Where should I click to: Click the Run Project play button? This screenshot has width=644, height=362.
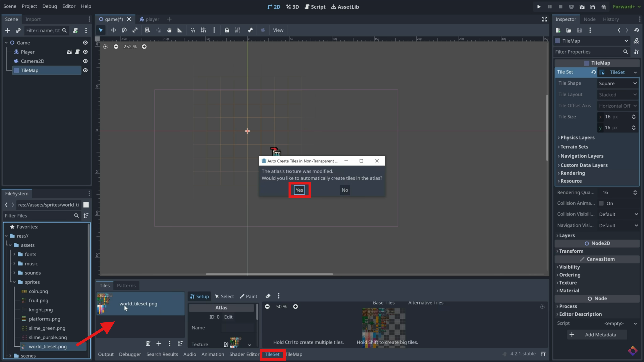(539, 7)
